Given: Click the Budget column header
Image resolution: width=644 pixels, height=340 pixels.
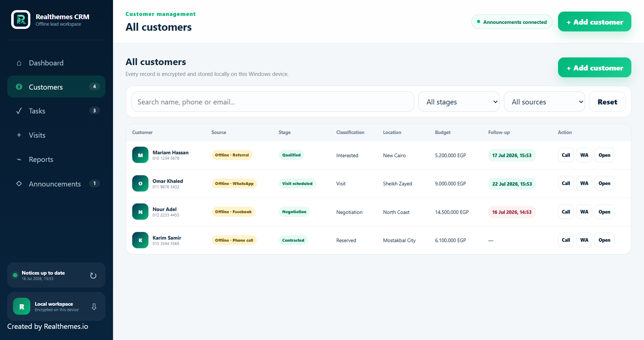Looking at the screenshot, I should (x=442, y=132).
